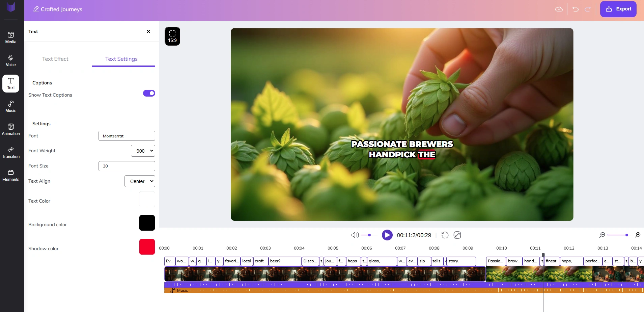Switch to the Text Settings tab

click(x=121, y=59)
